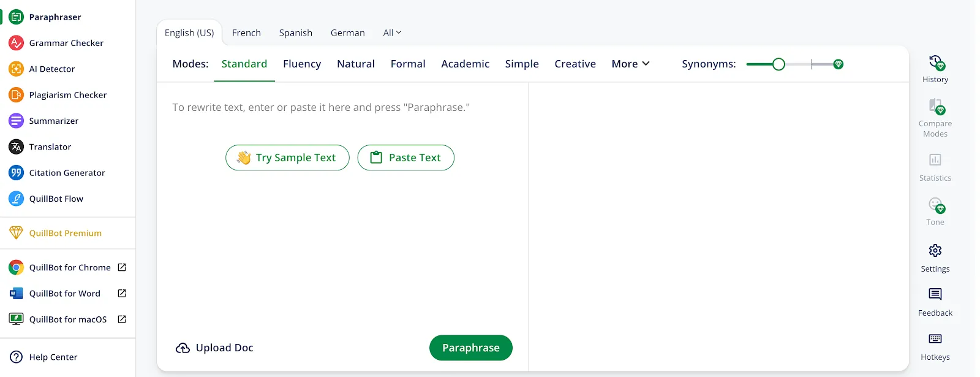Click the Grammar Checker label
980x377 pixels.
tap(66, 43)
